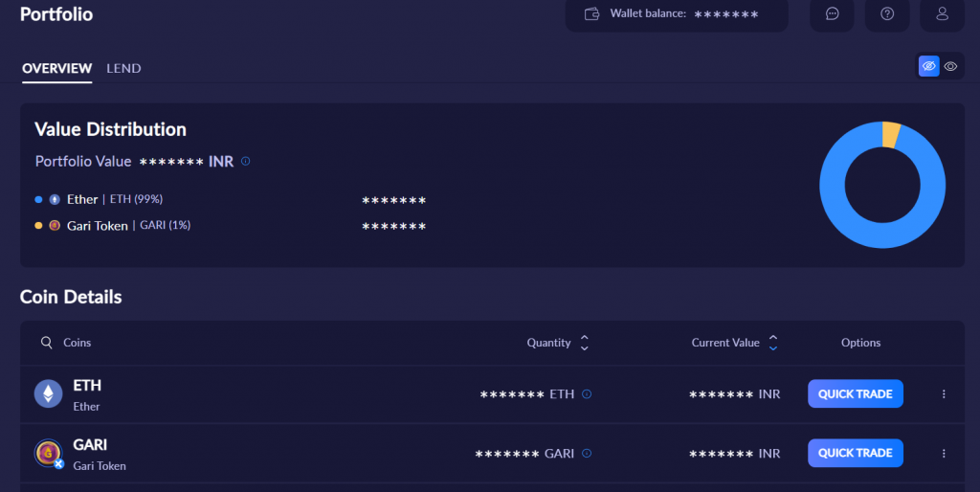Screen dimensions: 980x492
Task: Sort coins by Current Value column arrows
Action: [773, 343]
